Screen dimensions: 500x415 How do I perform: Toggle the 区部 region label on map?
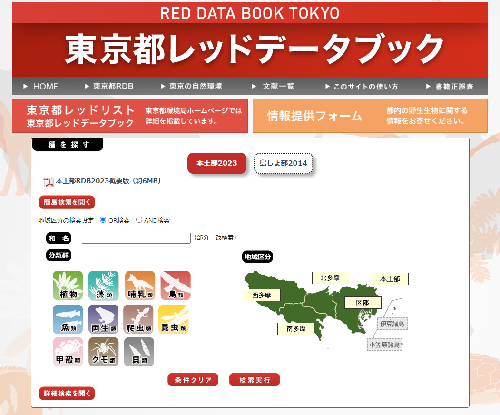363,303
